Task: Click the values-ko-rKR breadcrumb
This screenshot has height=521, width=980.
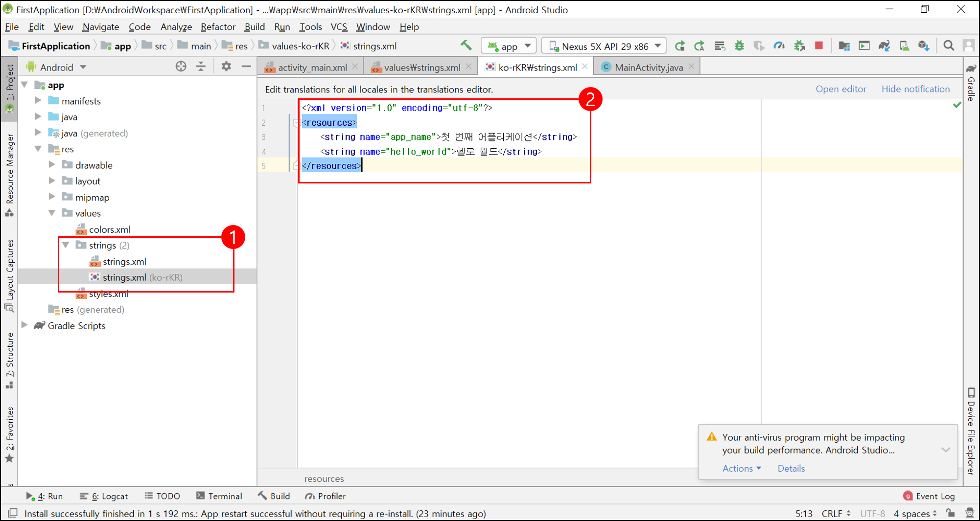Action: click(x=295, y=46)
